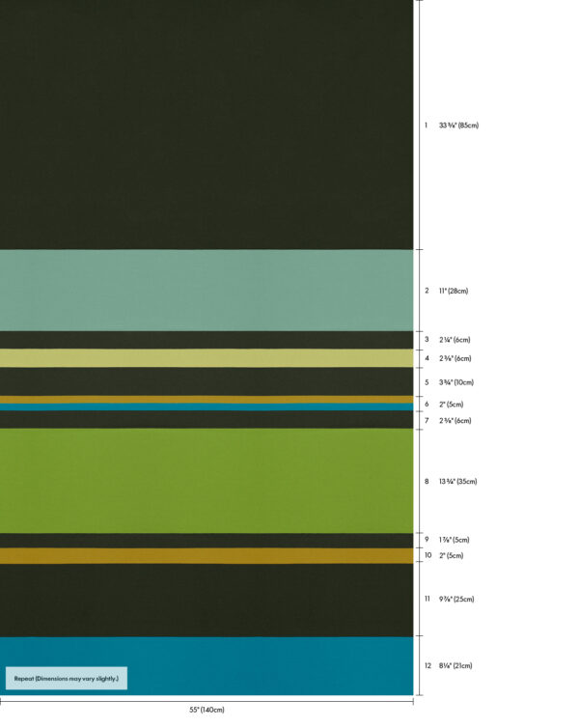Click the stripe number 7 marker
Screen dimensions: 579x728
pos(427,421)
